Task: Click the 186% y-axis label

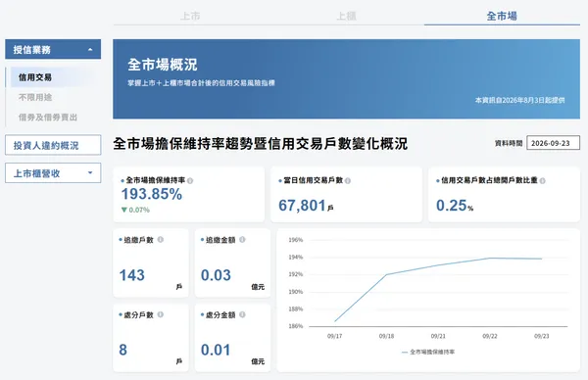Action: [x=296, y=326]
